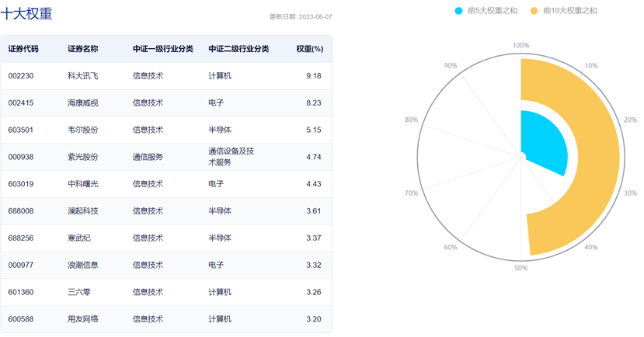Select the 寒武纪 stock entry
Screen dimensions: 644x337
tap(78, 238)
